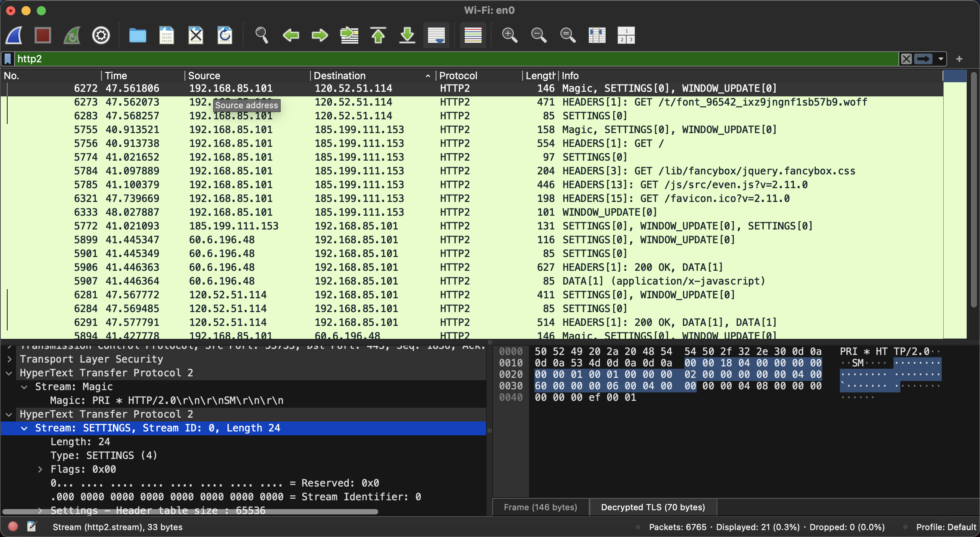Toggle auto-scroll during live capture
Image resolution: width=980 pixels, height=537 pixels.
pyautogui.click(x=436, y=36)
